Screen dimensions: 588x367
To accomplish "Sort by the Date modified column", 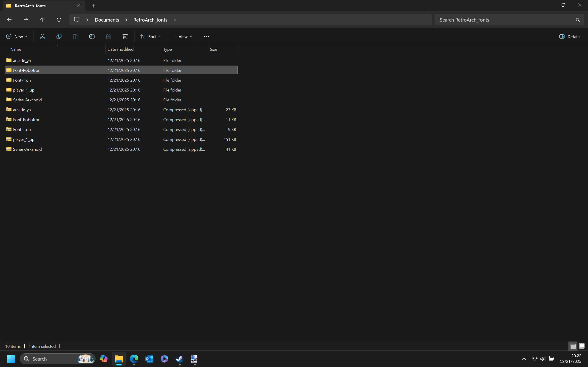I will point(121,49).
